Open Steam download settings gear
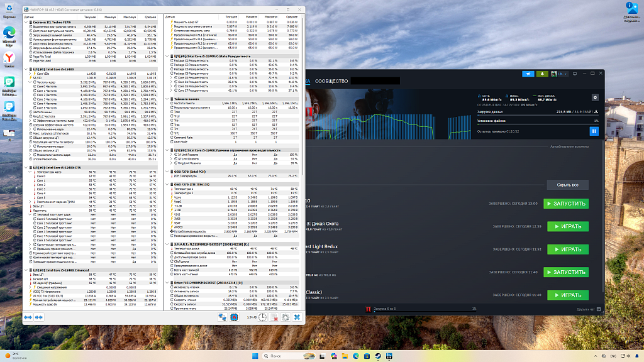 (x=595, y=97)
